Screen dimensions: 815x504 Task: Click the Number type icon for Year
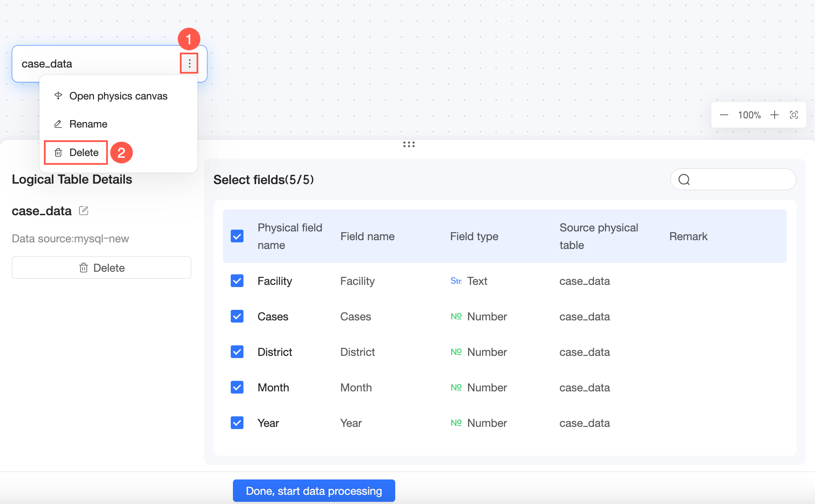click(x=456, y=423)
